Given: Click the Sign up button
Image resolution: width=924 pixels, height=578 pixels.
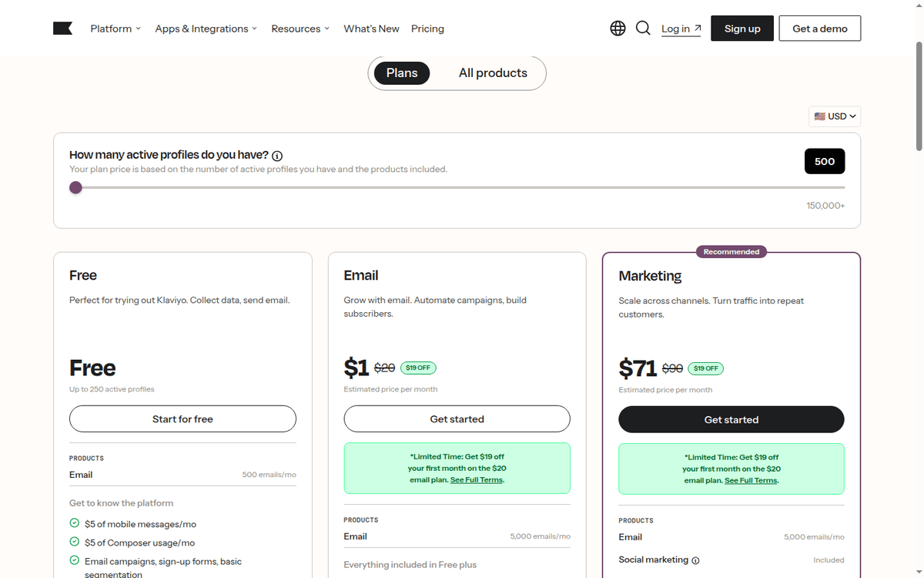Looking at the screenshot, I should pos(742,29).
